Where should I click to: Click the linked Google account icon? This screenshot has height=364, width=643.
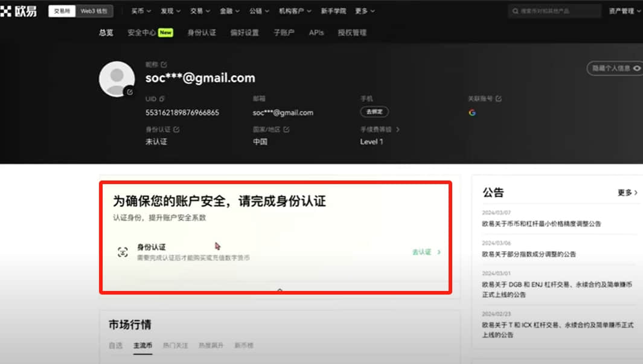point(472,112)
